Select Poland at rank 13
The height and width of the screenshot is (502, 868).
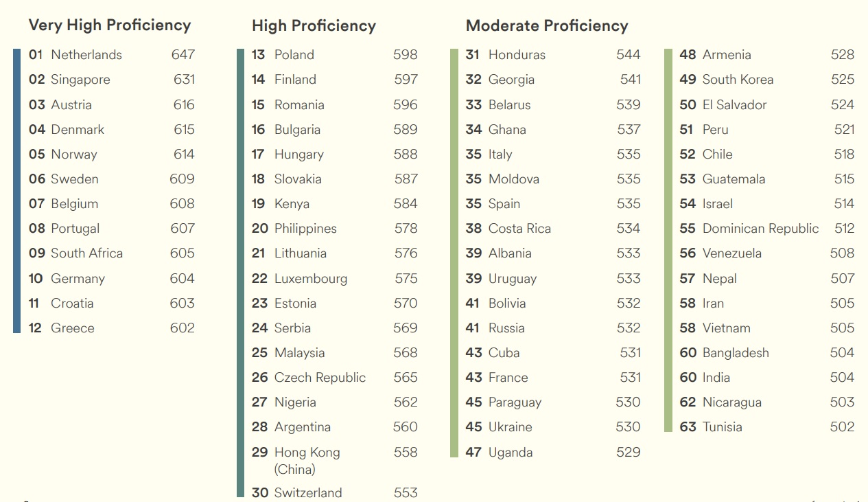[334, 55]
